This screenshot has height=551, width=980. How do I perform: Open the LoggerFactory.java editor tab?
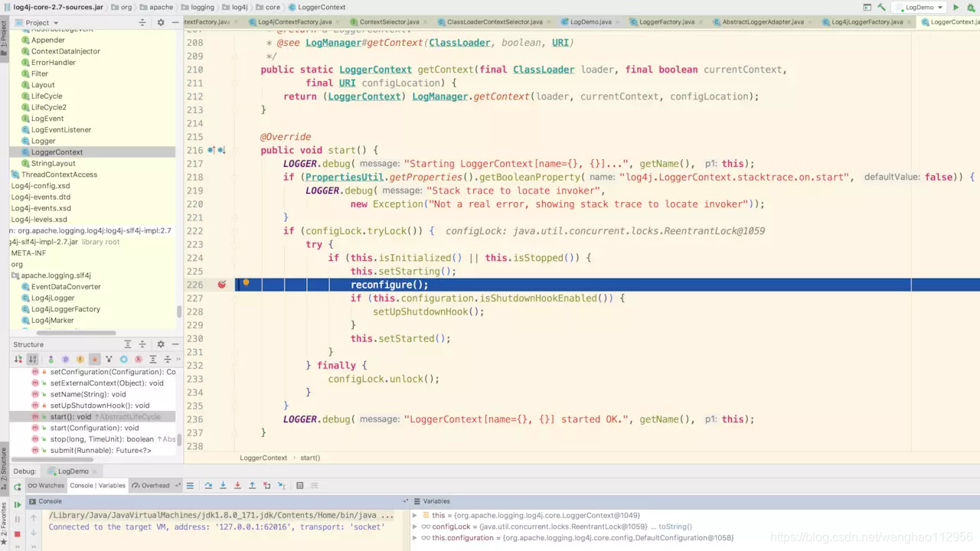tap(666, 22)
